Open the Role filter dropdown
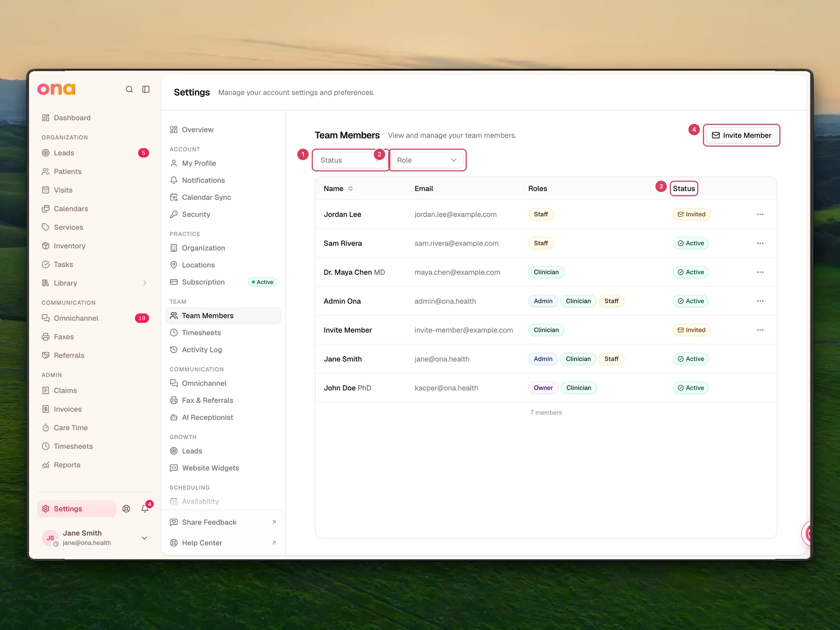Image resolution: width=840 pixels, height=630 pixels. coord(427,160)
